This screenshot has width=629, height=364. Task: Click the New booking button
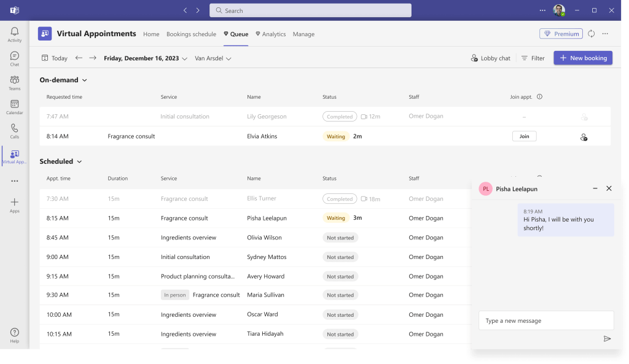[x=582, y=58]
